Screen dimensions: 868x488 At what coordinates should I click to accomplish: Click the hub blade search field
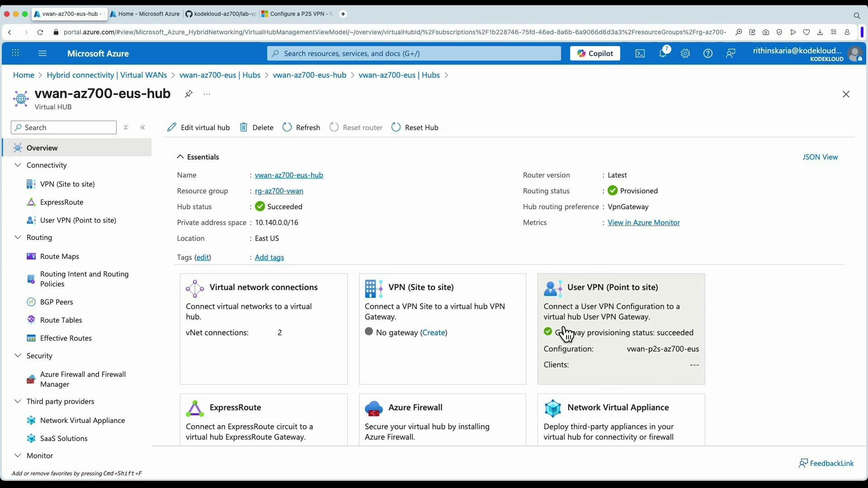pyautogui.click(x=63, y=127)
